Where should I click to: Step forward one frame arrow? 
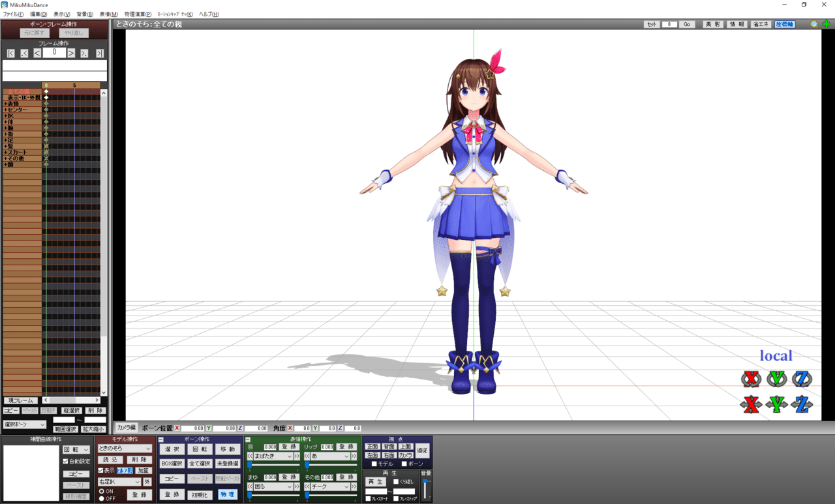pyautogui.click(x=71, y=53)
